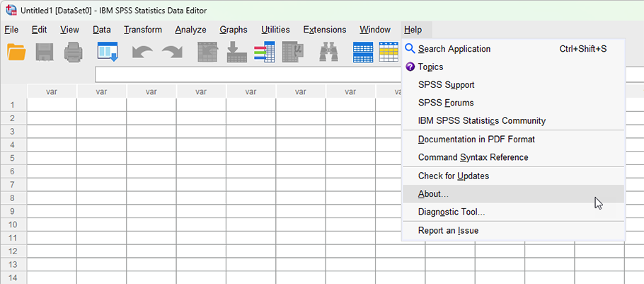Select row header 12

pyautogui.click(x=13, y=251)
